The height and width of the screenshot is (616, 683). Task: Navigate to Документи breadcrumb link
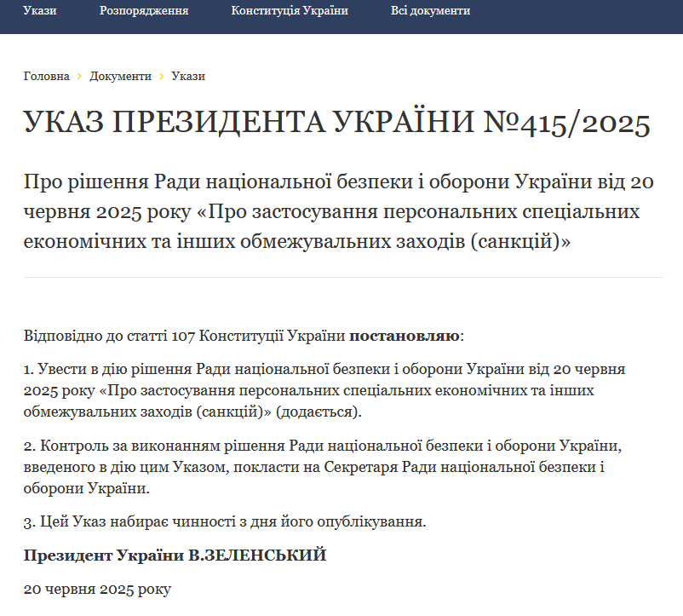tap(120, 76)
